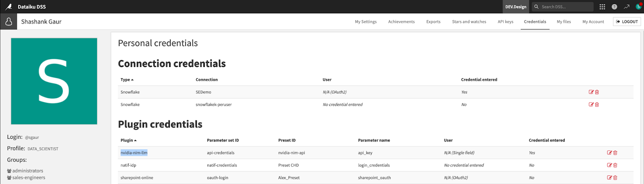644x184 pixels.
Task: Click the Credential entered header in connections table
Action: point(479,80)
